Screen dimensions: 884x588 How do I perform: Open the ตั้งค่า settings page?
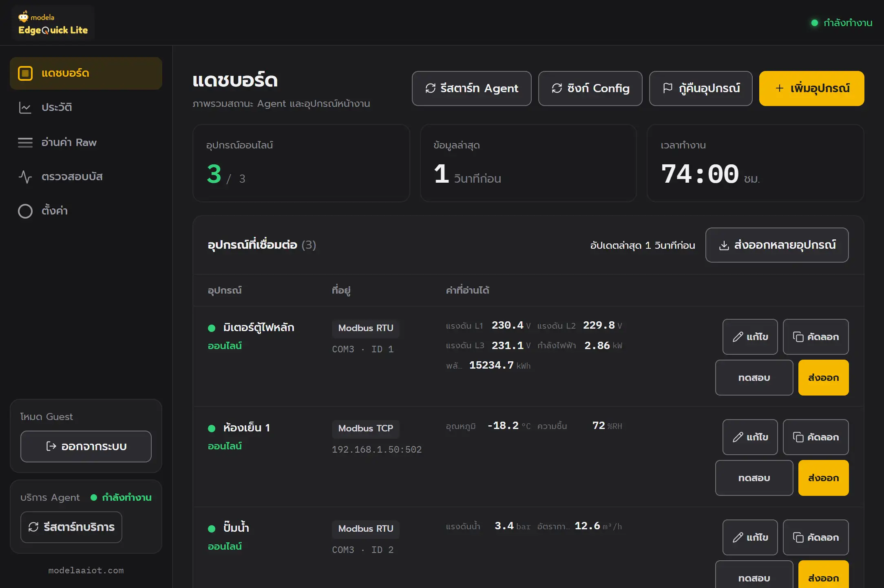86,211
